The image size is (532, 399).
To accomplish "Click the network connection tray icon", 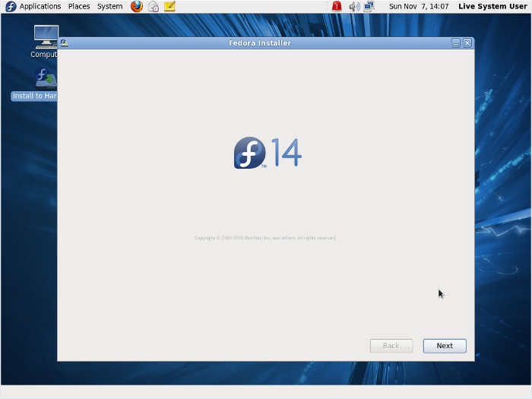I will (369, 6).
